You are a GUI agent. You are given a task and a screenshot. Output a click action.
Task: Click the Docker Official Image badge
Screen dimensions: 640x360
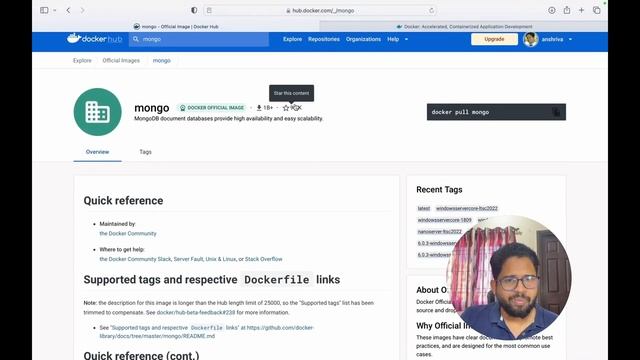pyautogui.click(x=212, y=108)
